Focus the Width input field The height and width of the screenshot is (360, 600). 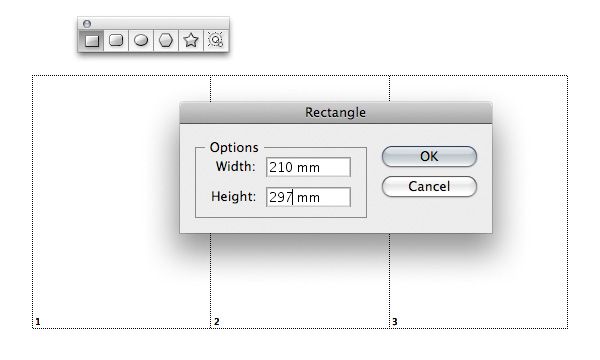coord(308,167)
